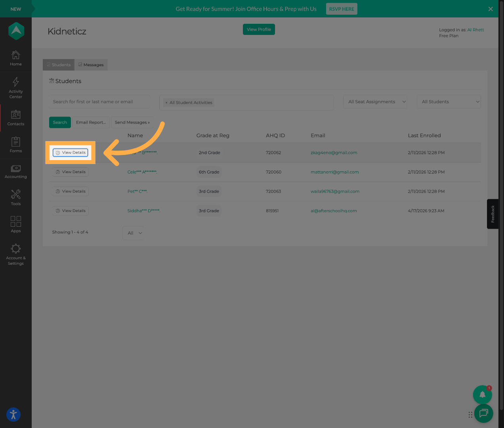Click the Email Report button
This screenshot has width=504, height=428.
click(91, 122)
